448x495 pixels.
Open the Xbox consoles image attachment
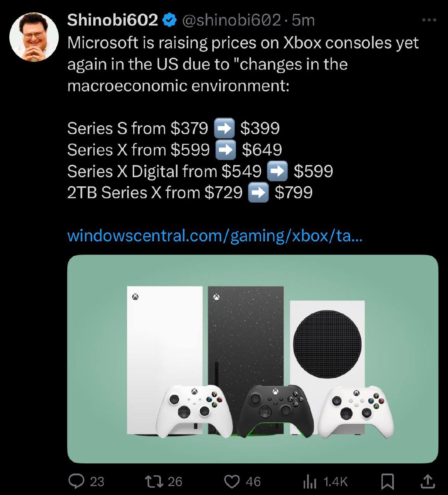point(253,358)
